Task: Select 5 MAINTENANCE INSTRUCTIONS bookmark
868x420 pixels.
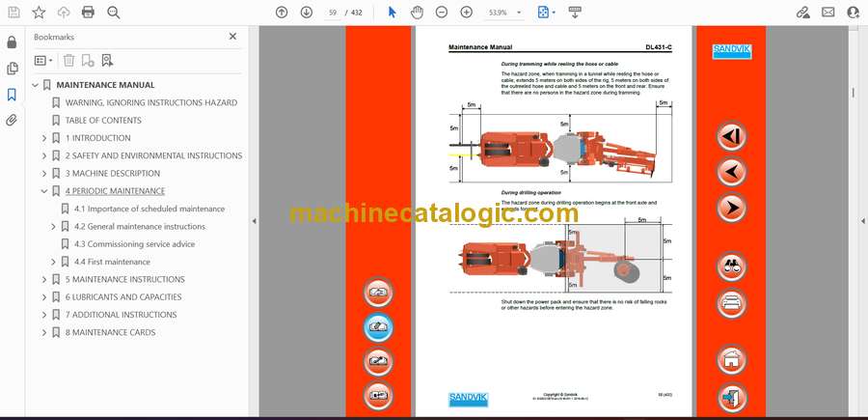Action: (x=125, y=279)
